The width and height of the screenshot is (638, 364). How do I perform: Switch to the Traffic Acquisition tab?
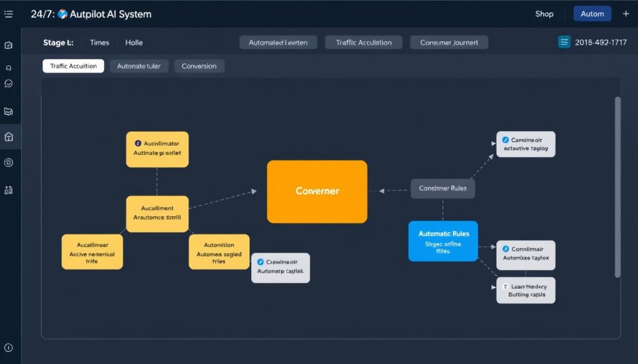[73, 66]
